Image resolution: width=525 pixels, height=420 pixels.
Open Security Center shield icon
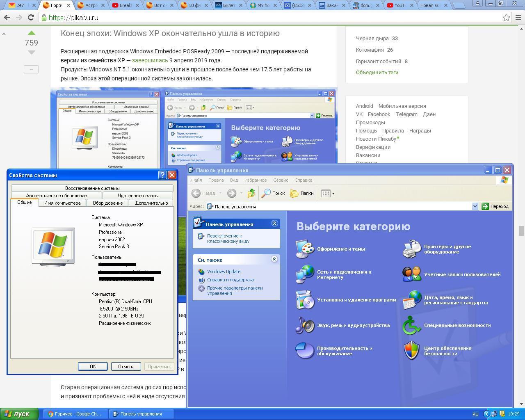[412, 351]
